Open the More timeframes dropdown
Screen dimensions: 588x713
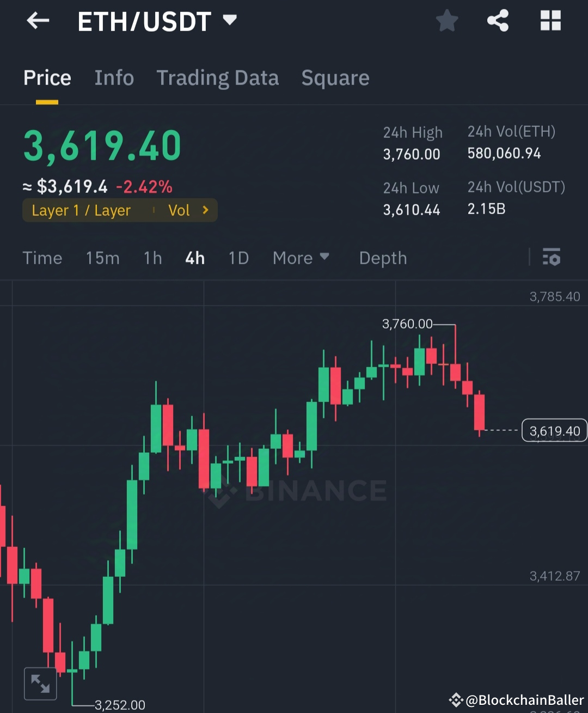[301, 258]
